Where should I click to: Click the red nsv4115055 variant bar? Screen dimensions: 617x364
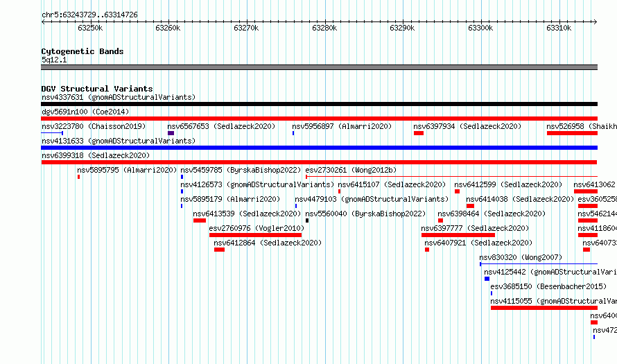point(544,308)
